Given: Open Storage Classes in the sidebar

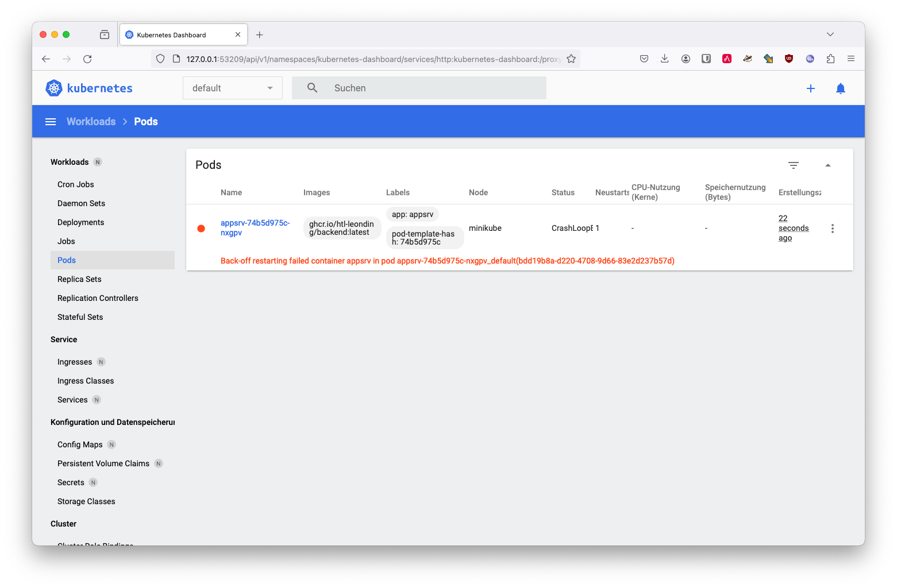Looking at the screenshot, I should point(86,501).
